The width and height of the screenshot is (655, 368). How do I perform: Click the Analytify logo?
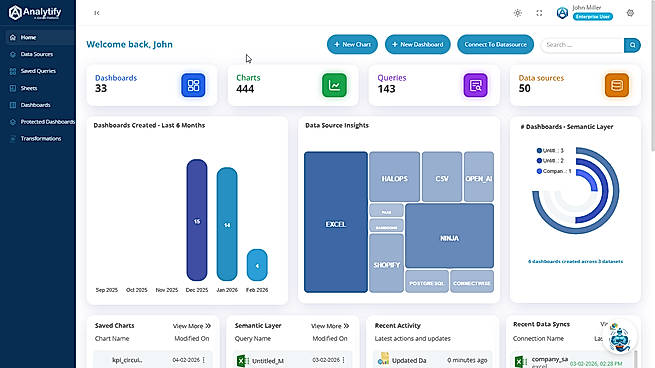[x=35, y=13]
